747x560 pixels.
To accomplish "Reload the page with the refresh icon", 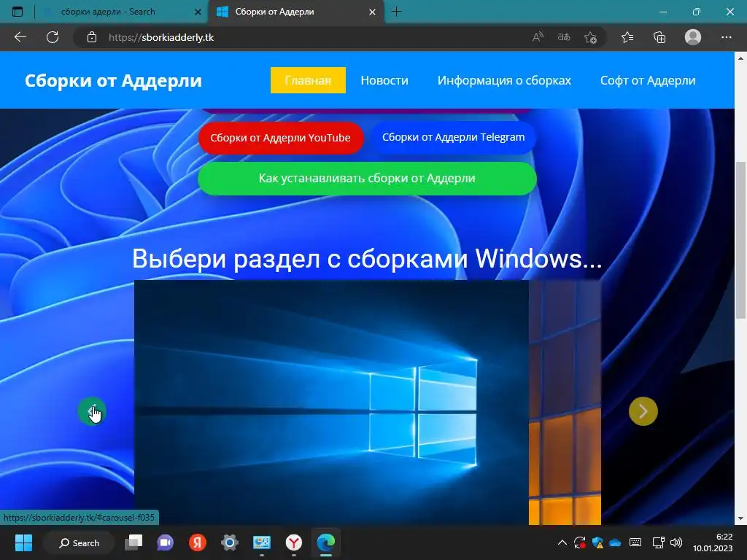I will 53,37.
